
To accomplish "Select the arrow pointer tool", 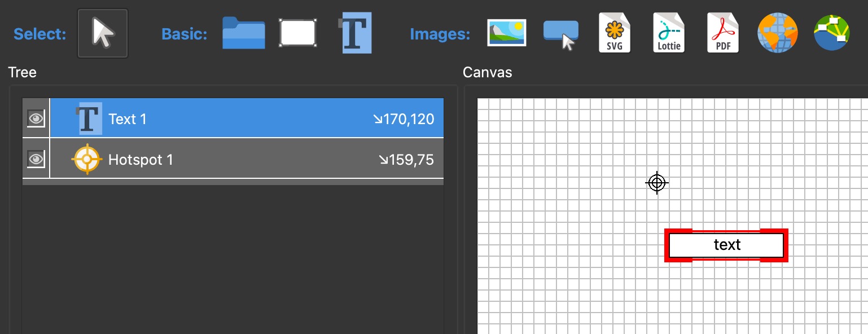I will (103, 34).
